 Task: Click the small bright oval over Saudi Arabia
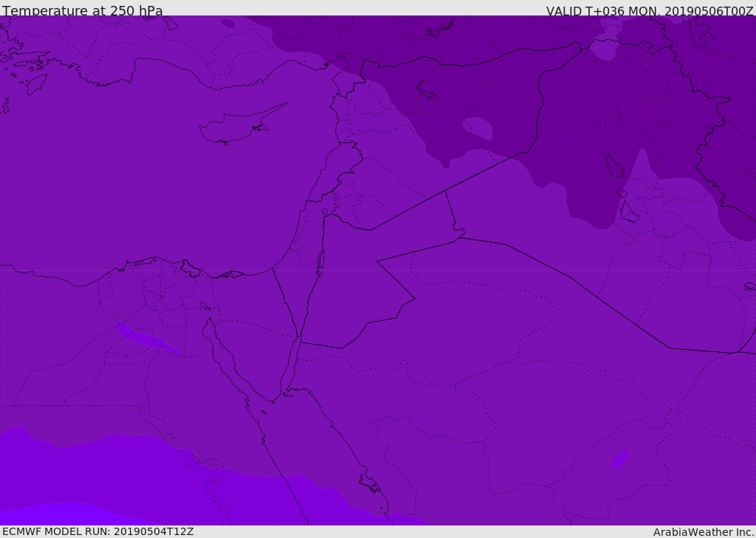(x=619, y=459)
